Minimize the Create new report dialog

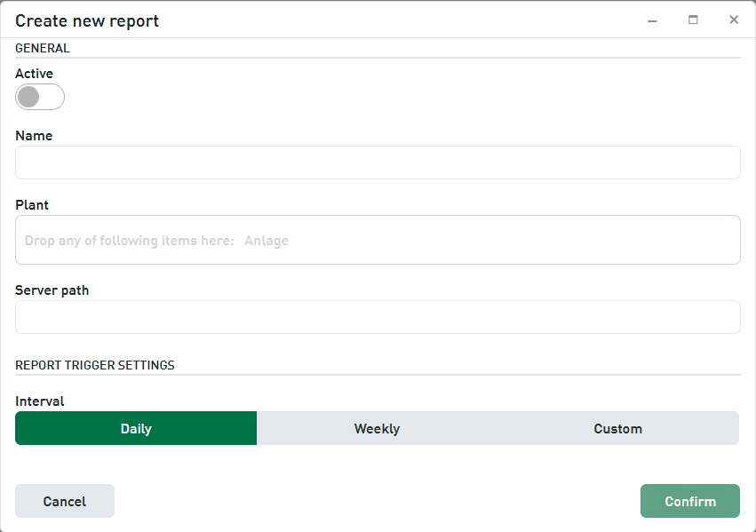click(x=652, y=20)
